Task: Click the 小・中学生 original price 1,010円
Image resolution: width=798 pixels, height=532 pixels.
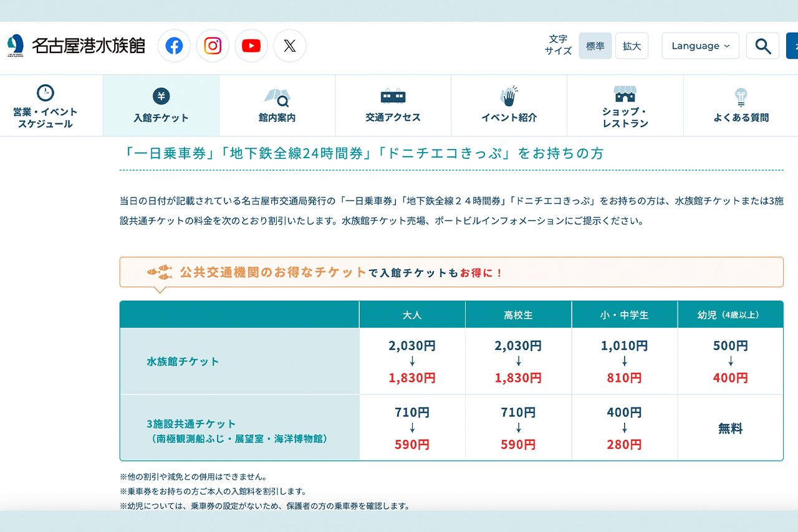Action: pyautogui.click(x=624, y=346)
